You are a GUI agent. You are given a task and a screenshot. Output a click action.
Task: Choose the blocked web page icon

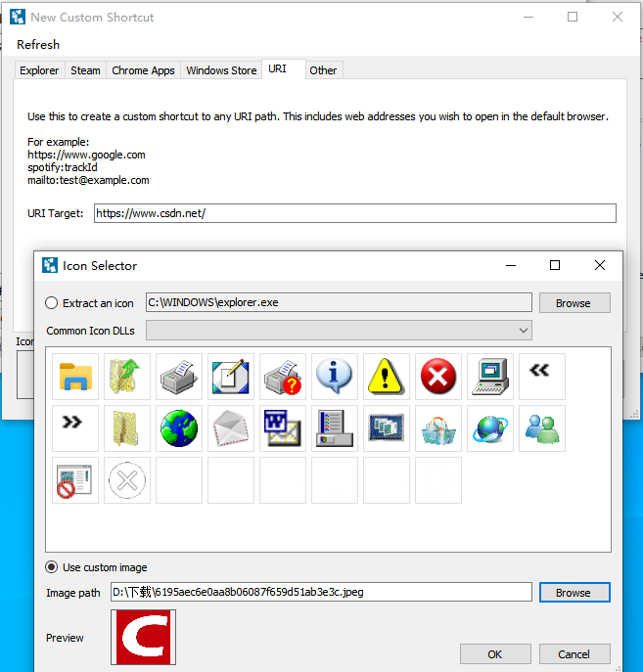click(75, 480)
